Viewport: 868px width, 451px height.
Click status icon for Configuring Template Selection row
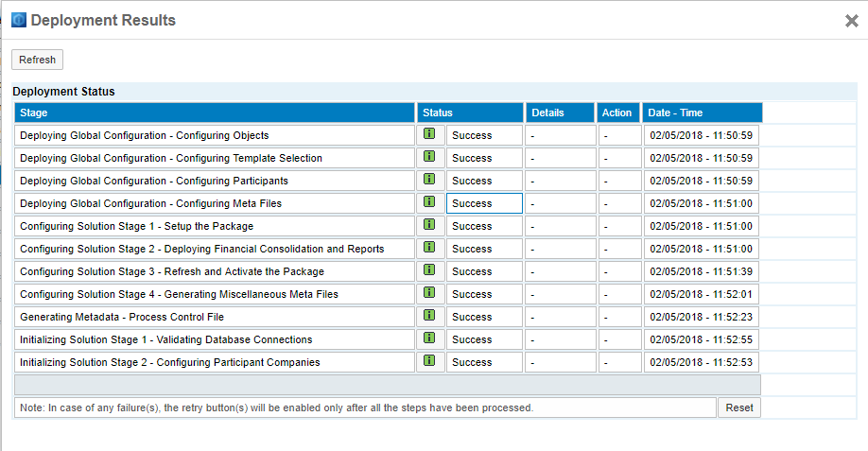429,157
